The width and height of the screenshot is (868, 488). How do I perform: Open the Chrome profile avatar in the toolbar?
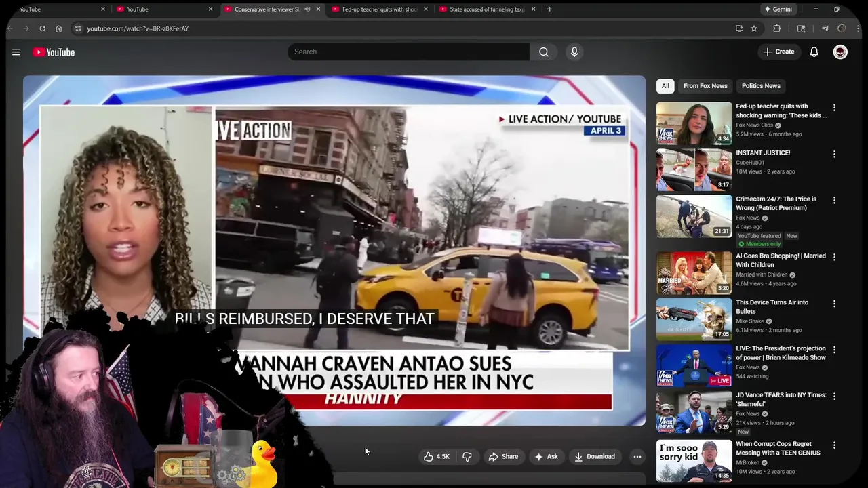842,28
